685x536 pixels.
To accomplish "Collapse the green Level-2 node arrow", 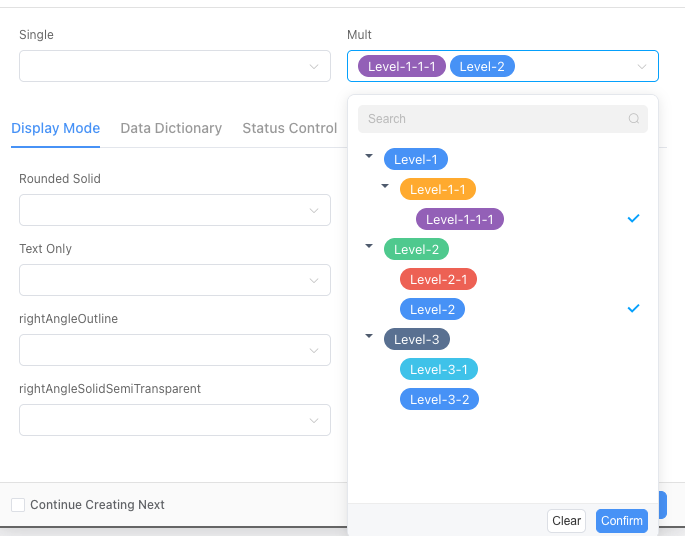I will [x=369, y=247].
